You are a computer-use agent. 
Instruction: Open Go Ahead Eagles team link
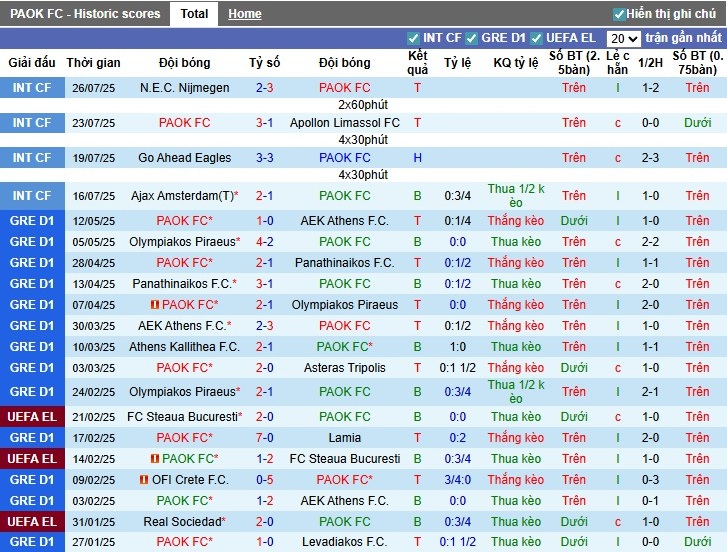point(185,158)
